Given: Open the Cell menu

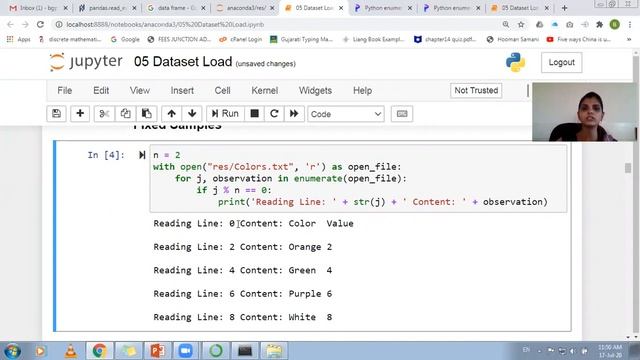Looking at the screenshot, I should tap(222, 91).
